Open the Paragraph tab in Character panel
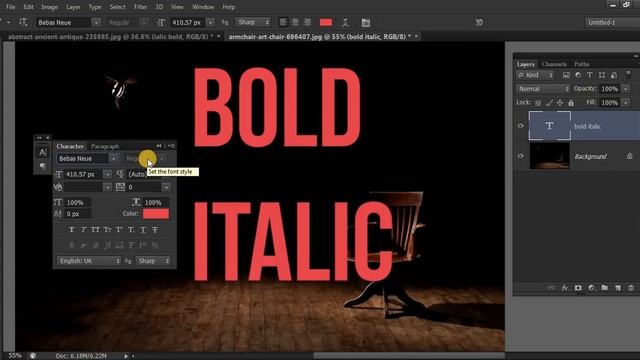 point(105,146)
